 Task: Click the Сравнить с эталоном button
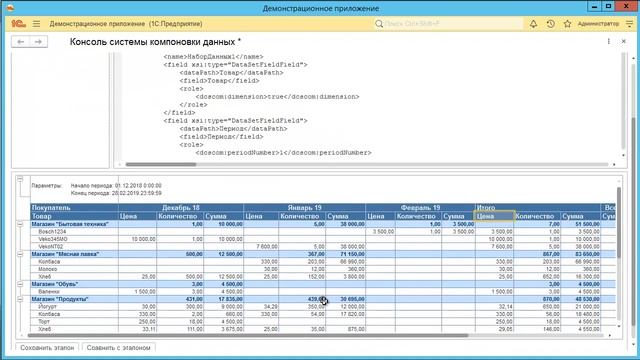[x=118, y=348]
